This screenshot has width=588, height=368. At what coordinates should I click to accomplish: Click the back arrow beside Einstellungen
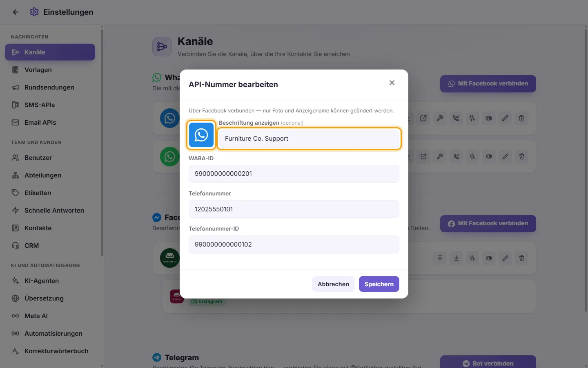pos(16,12)
